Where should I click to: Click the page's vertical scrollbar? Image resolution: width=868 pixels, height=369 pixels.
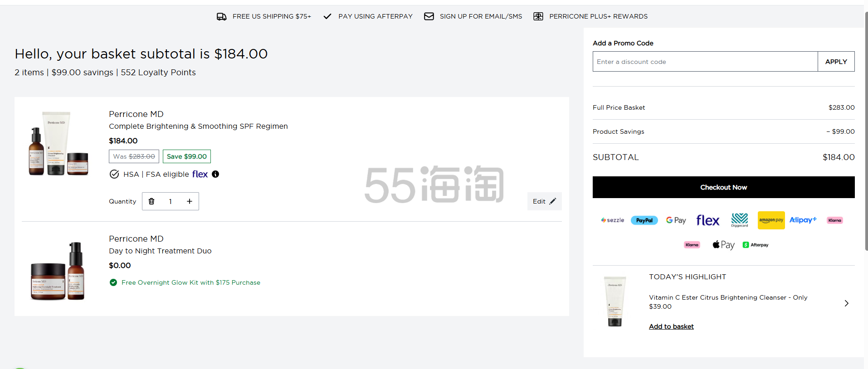(x=866, y=131)
